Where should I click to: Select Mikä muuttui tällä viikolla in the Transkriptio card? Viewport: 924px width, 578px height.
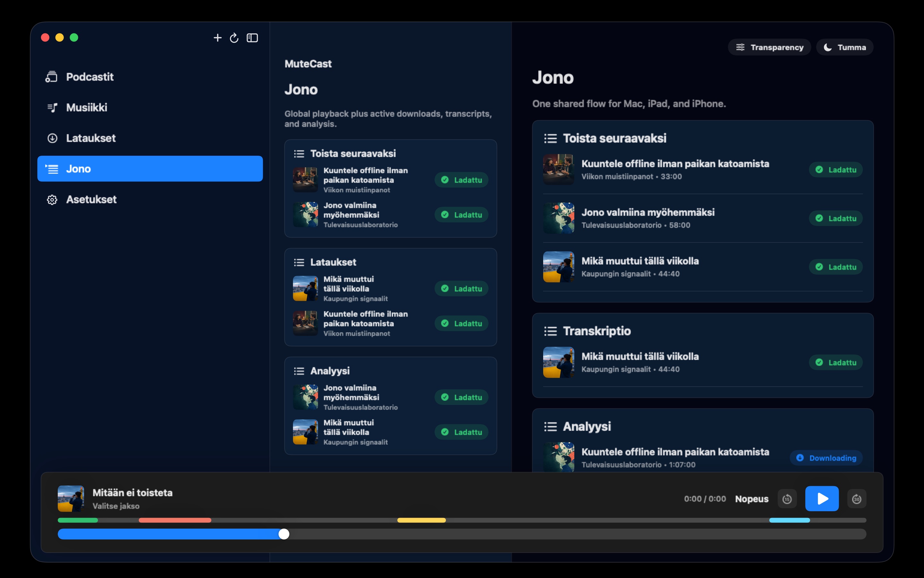click(x=703, y=363)
